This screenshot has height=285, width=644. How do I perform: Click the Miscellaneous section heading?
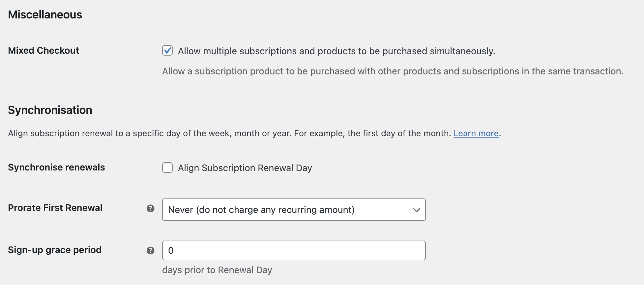click(45, 14)
